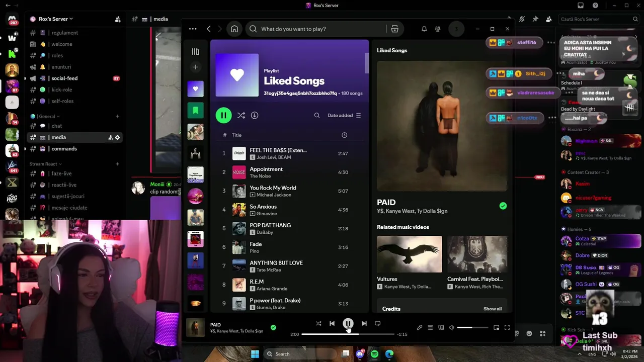644x362 pixels.
Task: Create a new playlist with the plus icon
Action: [x=195, y=67]
